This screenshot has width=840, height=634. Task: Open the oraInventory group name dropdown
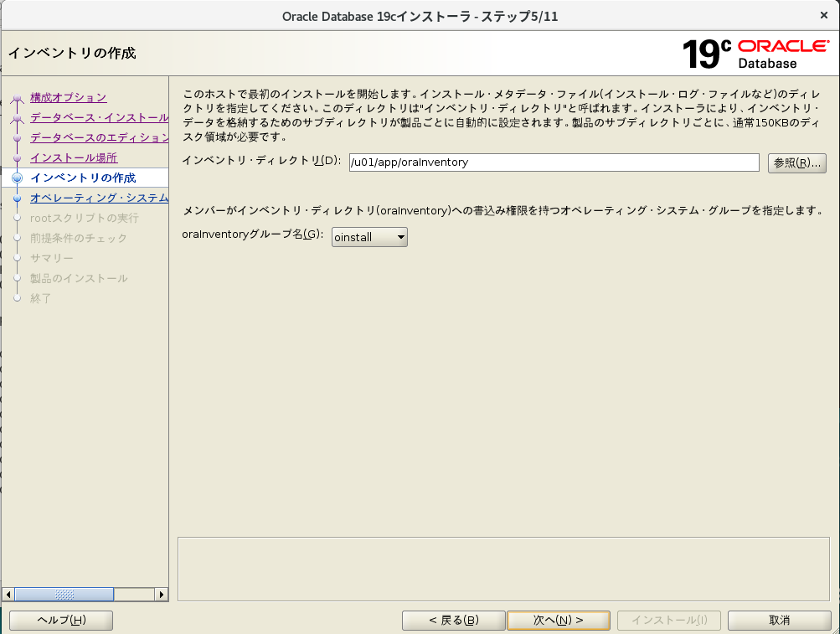[x=369, y=238]
